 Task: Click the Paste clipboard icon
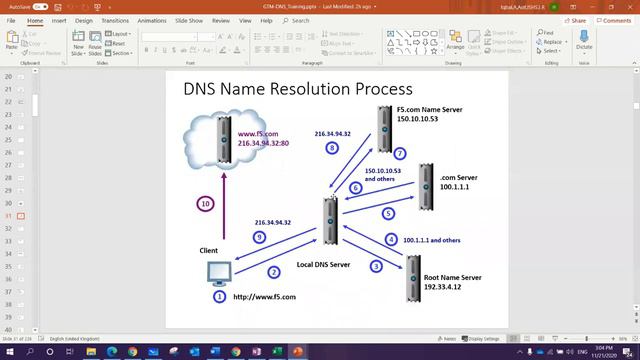(x=12, y=38)
